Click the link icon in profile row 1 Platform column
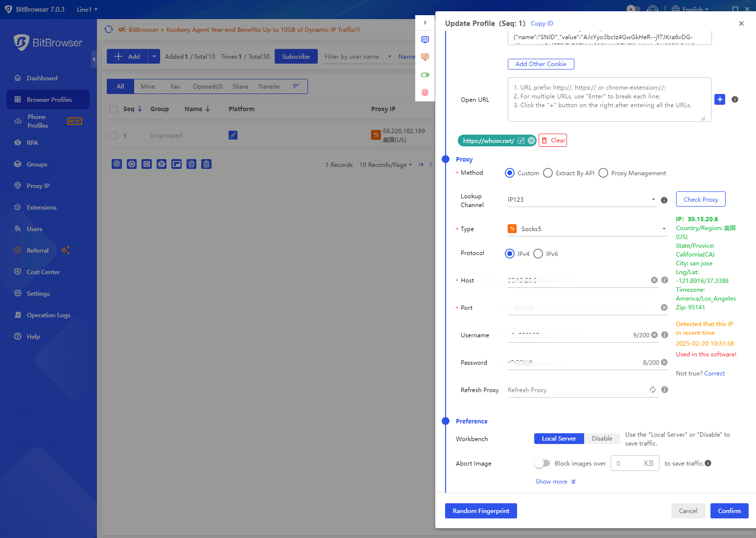This screenshot has height=538, width=756. click(233, 135)
